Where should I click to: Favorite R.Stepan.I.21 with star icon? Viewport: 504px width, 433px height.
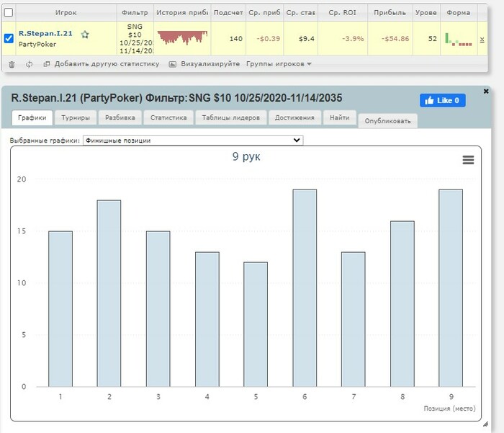85,34
